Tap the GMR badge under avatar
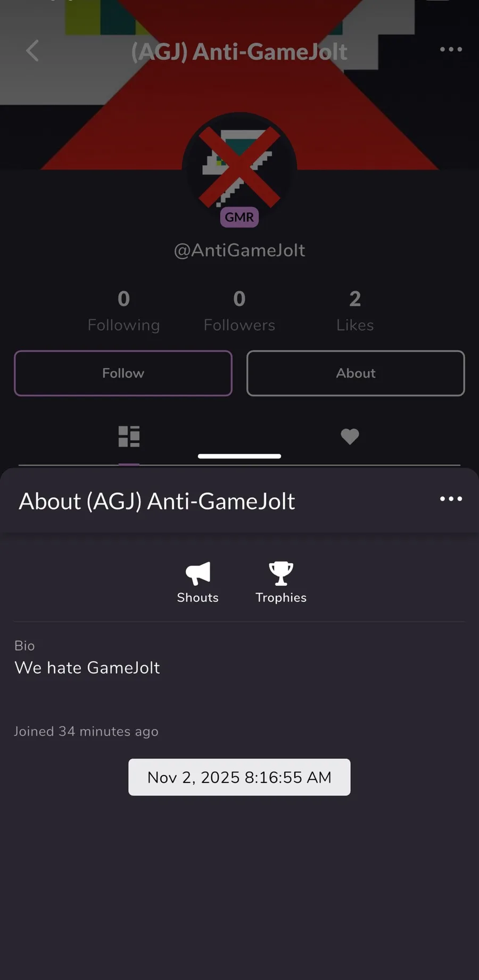Image resolution: width=479 pixels, height=980 pixels. coord(240,217)
